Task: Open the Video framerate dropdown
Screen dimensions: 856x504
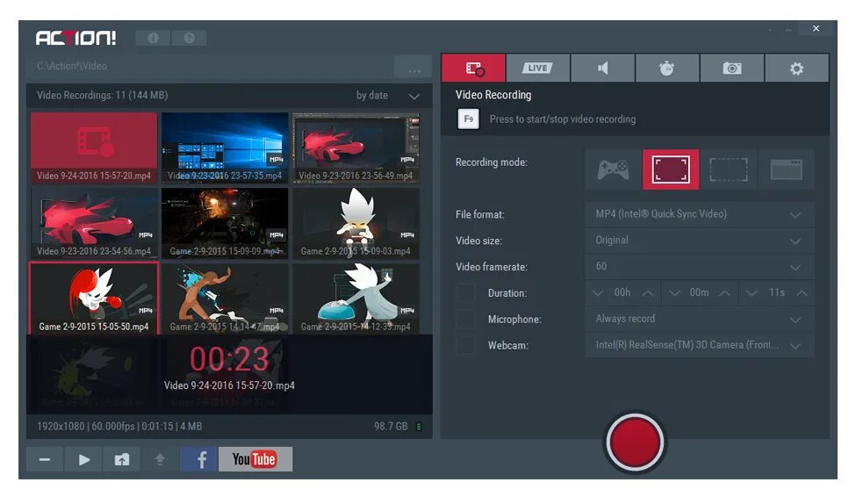Action: [700, 266]
